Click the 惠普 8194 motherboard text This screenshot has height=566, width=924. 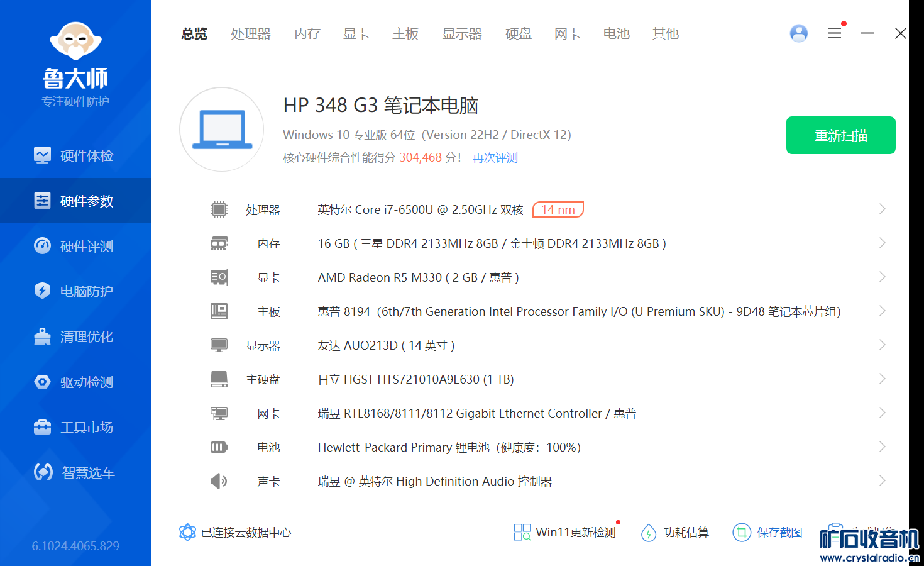[580, 311]
